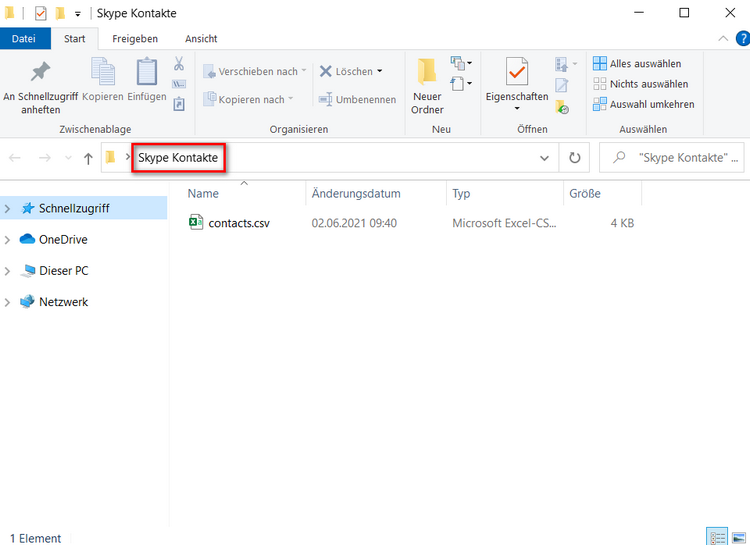Select Alles auswählen
Image resolution: width=750 pixels, height=545 pixels.
tap(637, 64)
